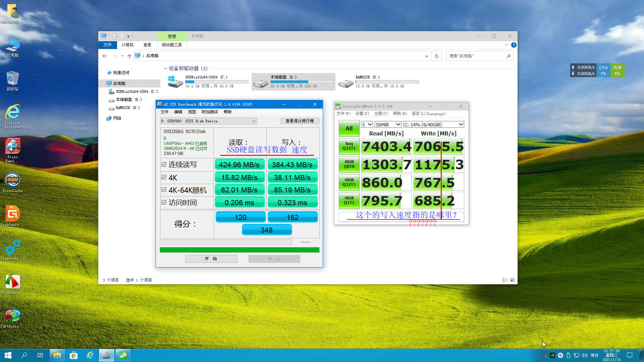
Task: Click the 查看得分排行榜 button
Action: 300,121
